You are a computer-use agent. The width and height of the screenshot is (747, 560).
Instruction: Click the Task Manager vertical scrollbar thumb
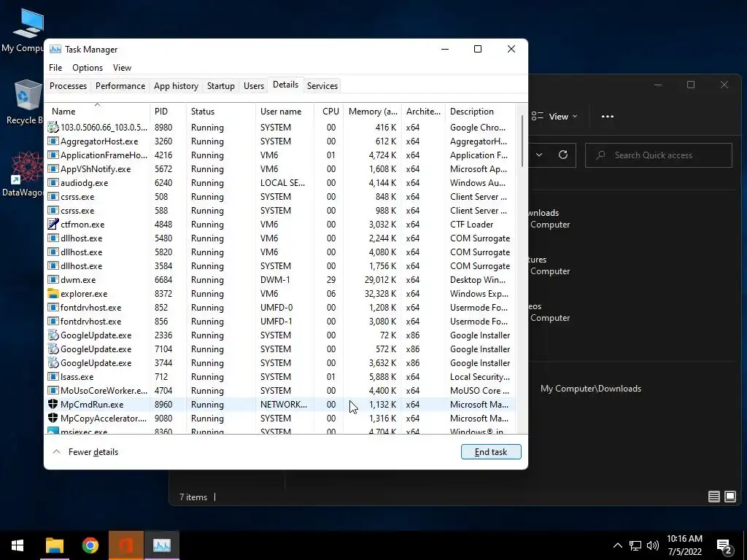[x=522, y=141]
